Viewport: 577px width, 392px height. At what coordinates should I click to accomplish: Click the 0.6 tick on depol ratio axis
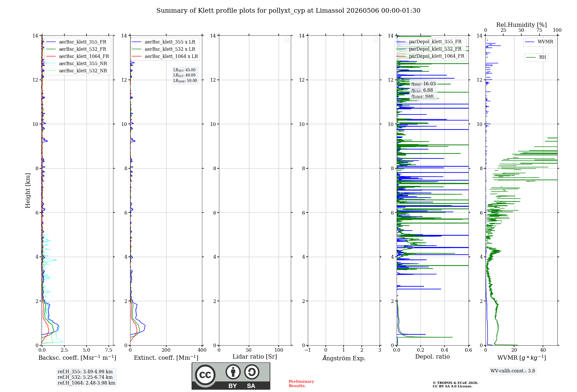(x=469, y=350)
